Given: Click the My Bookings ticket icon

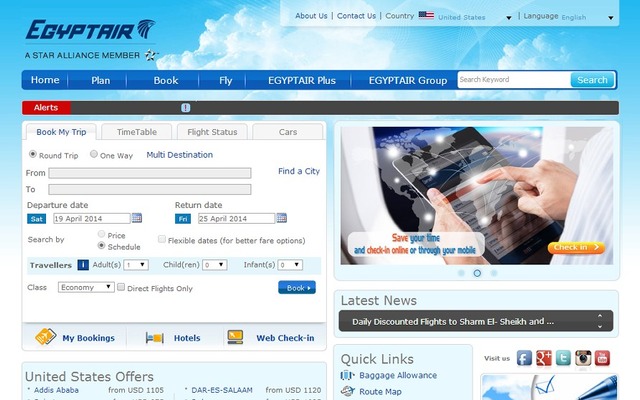Looking at the screenshot, I should 46,337.
